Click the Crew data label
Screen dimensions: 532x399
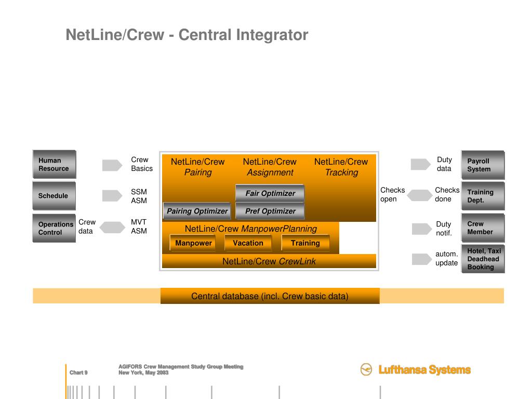(x=87, y=227)
